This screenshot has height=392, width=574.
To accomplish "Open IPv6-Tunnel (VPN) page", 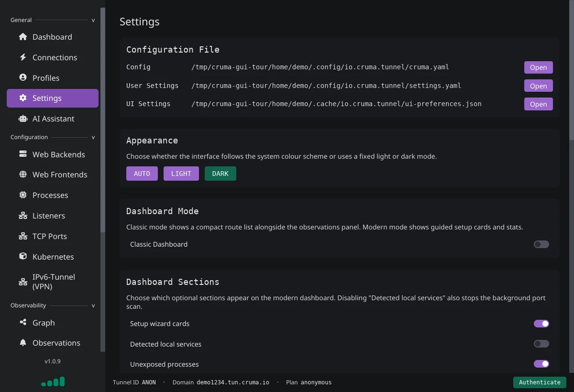I will [x=53, y=282].
